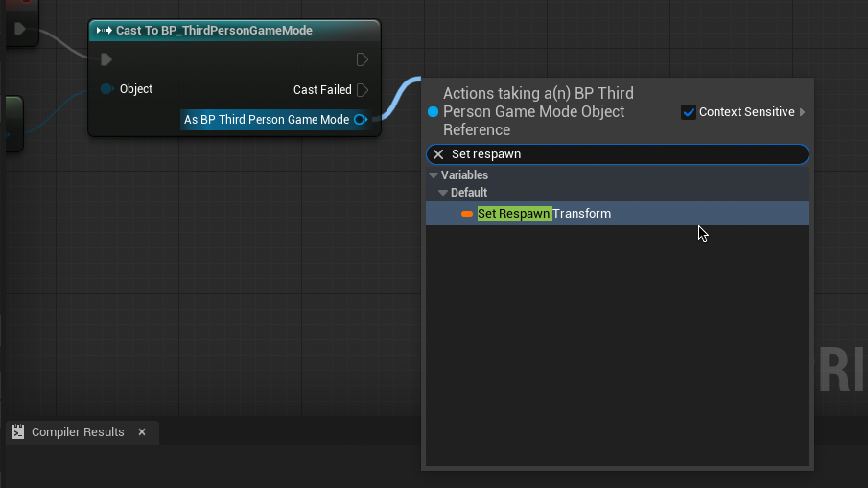Click the orange variable icon beside Set Respawn Transform
This screenshot has height=488, width=868.
(x=467, y=214)
